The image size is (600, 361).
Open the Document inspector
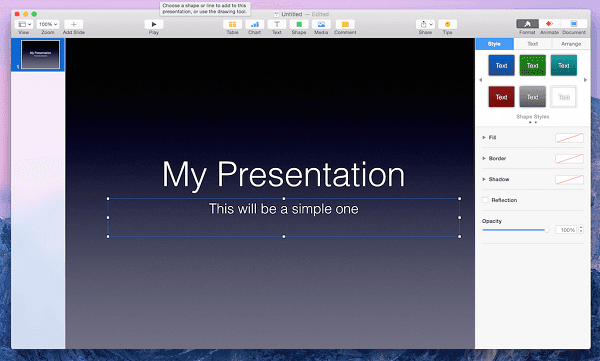574,24
